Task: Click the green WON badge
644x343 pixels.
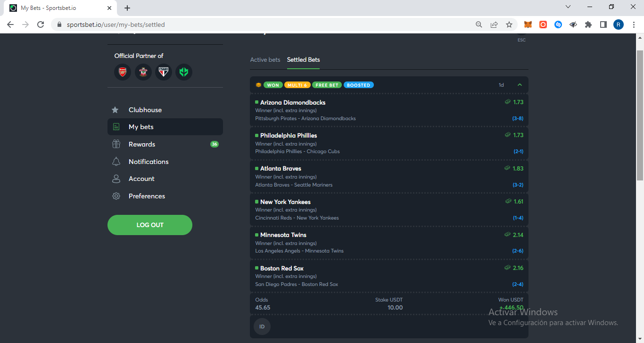Action: pos(273,85)
